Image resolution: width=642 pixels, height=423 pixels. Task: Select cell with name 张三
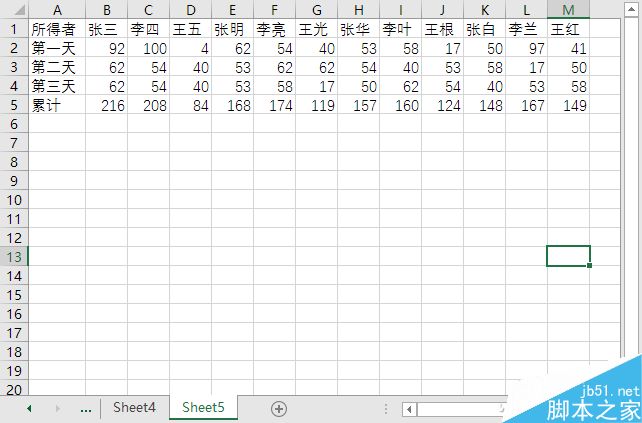click(x=106, y=29)
